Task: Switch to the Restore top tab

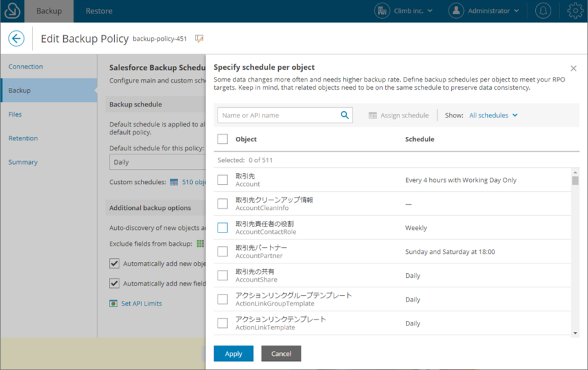Action: 99,11
